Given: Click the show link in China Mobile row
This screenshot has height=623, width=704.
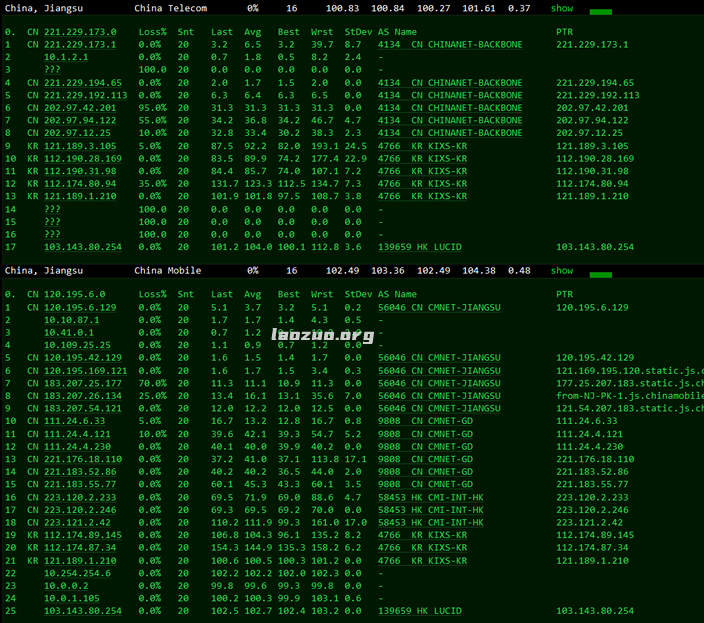Looking at the screenshot, I should coord(562,270).
